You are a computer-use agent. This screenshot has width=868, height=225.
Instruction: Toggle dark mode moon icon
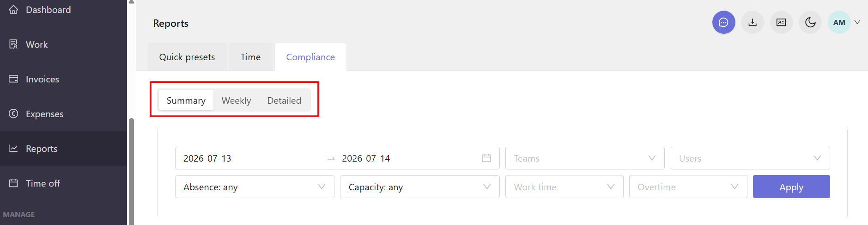pos(810,22)
